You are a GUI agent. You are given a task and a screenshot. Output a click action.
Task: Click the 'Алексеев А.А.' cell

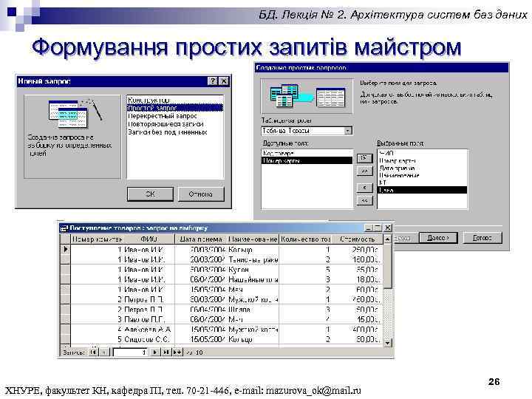[149, 330]
